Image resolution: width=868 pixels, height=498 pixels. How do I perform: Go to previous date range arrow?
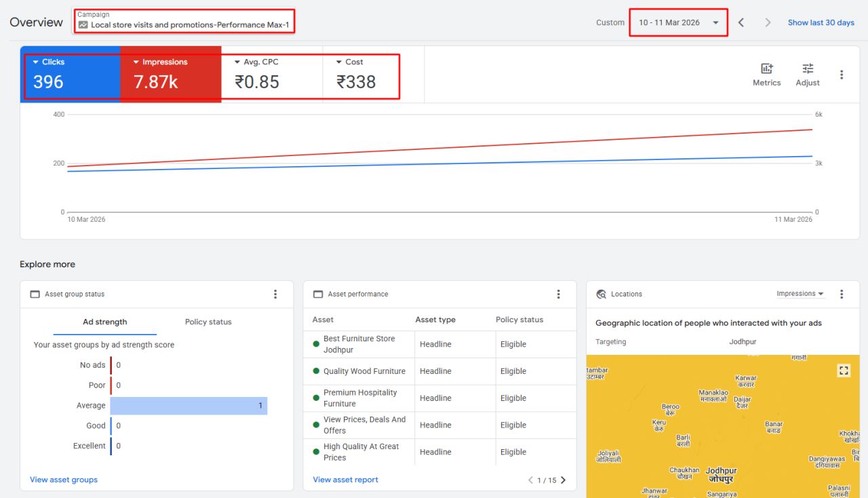(x=741, y=22)
